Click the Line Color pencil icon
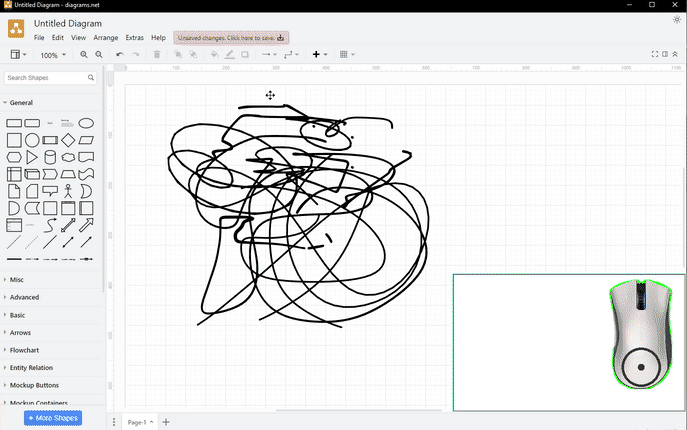The width and height of the screenshot is (687, 430). click(230, 54)
